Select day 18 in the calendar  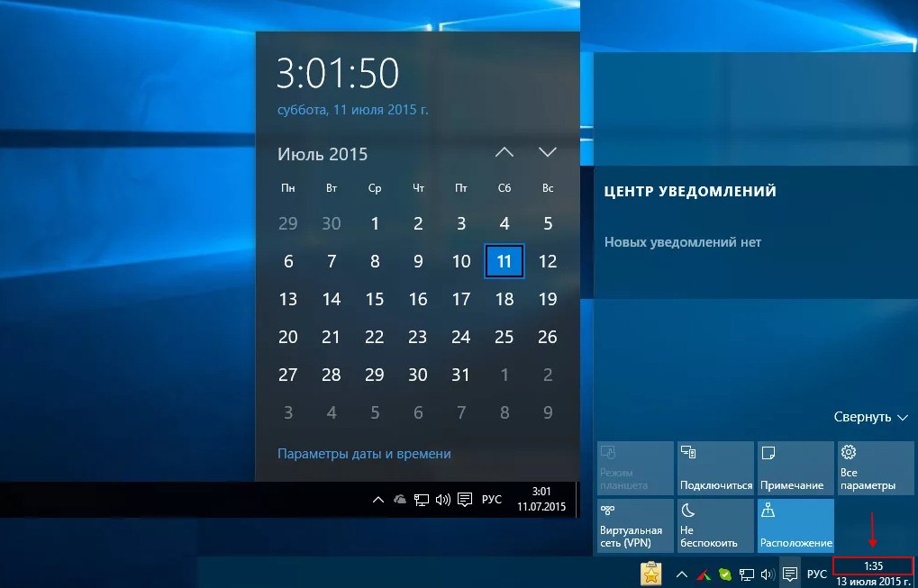click(x=504, y=300)
